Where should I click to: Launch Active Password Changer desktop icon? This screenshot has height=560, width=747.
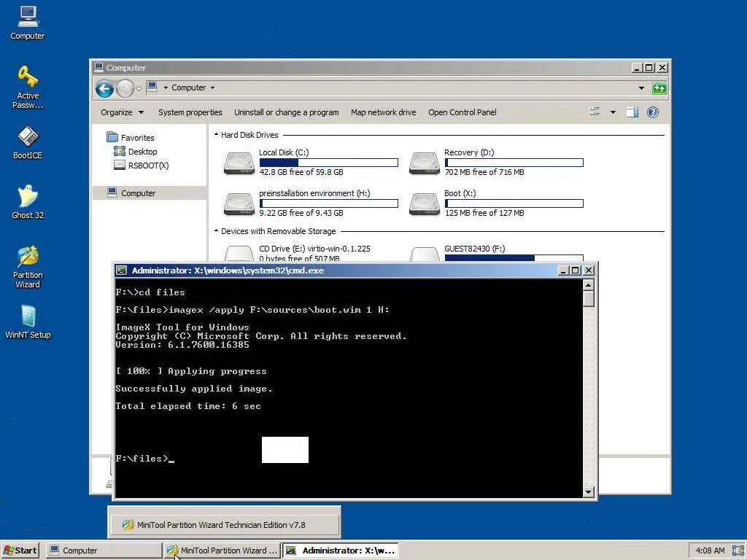28,87
